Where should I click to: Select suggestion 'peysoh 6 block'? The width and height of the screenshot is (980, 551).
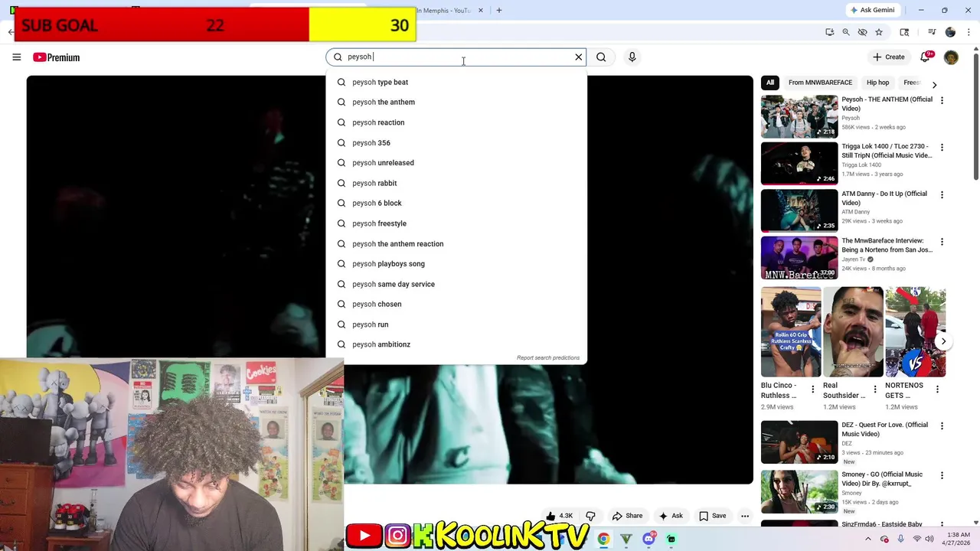point(456,203)
